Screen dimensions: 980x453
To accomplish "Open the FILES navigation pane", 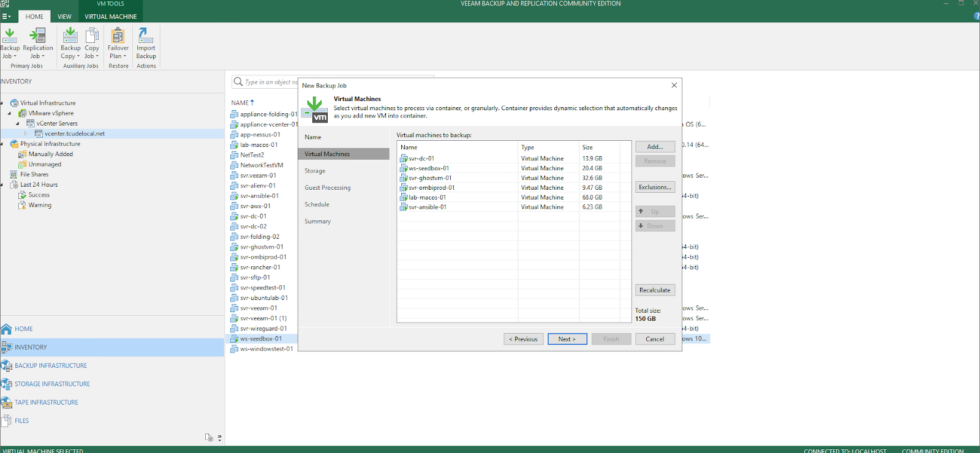I will 112,421.
